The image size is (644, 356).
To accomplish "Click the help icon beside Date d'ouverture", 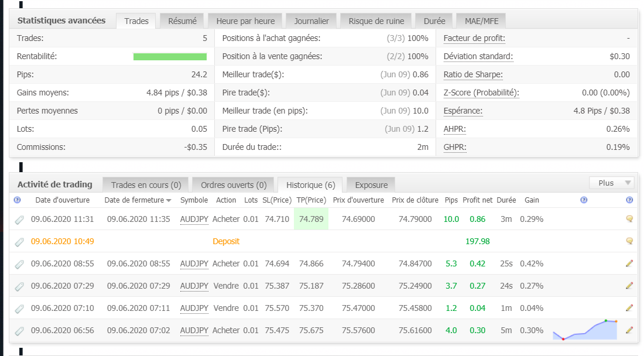I will tap(17, 200).
